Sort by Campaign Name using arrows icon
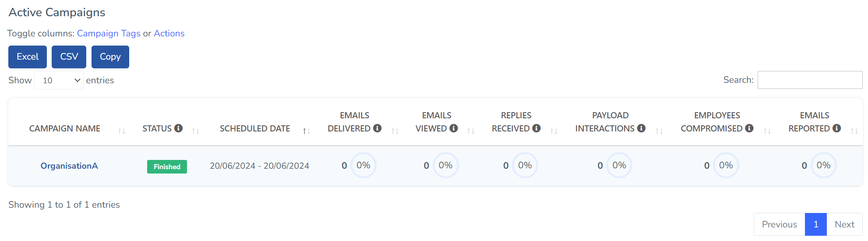The image size is (868, 241). (x=122, y=131)
